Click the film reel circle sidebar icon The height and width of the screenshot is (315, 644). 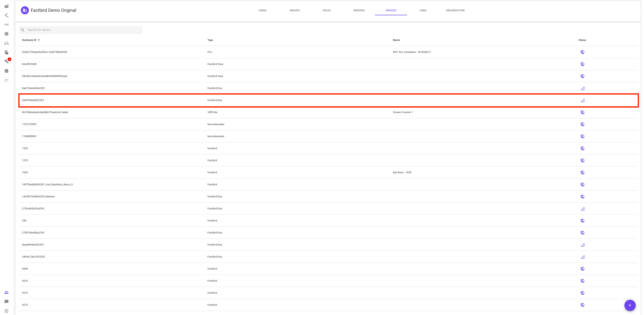pyautogui.click(x=7, y=34)
